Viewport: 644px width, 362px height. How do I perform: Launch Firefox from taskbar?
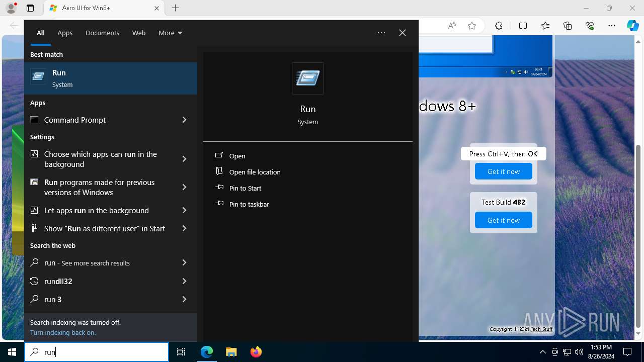coord(256,352)
